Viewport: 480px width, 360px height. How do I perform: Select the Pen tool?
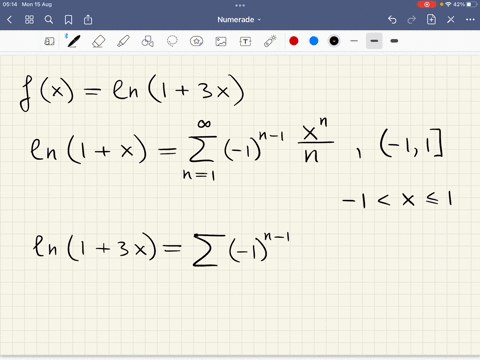tap(73, 41)
